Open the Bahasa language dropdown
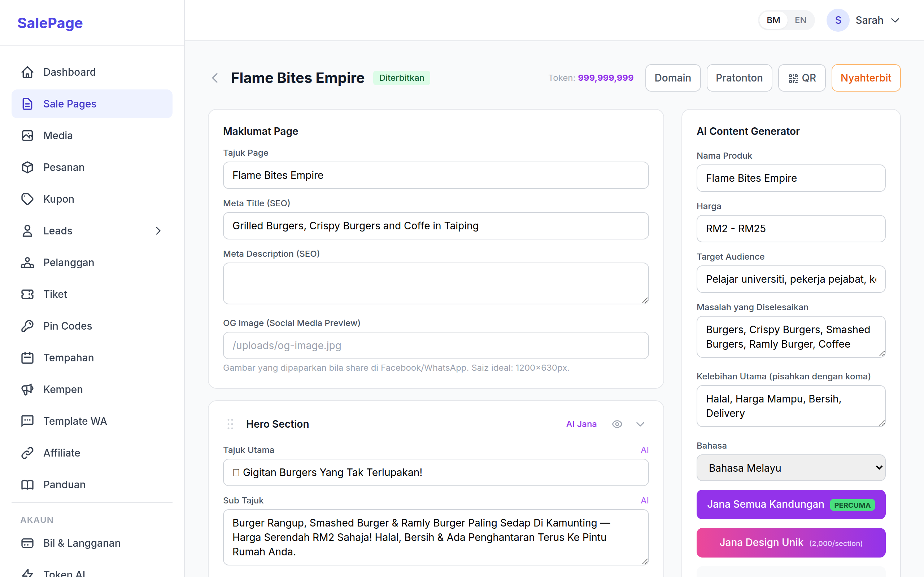Screen dimensions: 924x577 [x=790, y=467]
